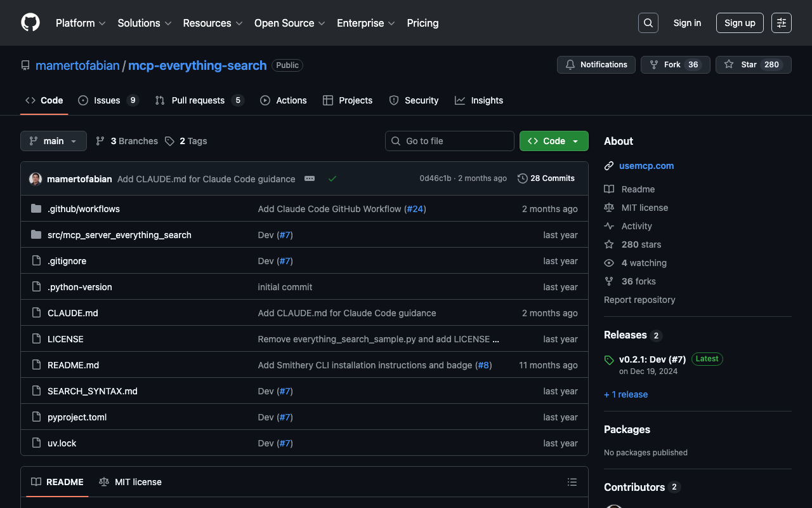This screenshot has height=508, width=812.
Task: Open the appearance settings icon in header
Action: 781,23
